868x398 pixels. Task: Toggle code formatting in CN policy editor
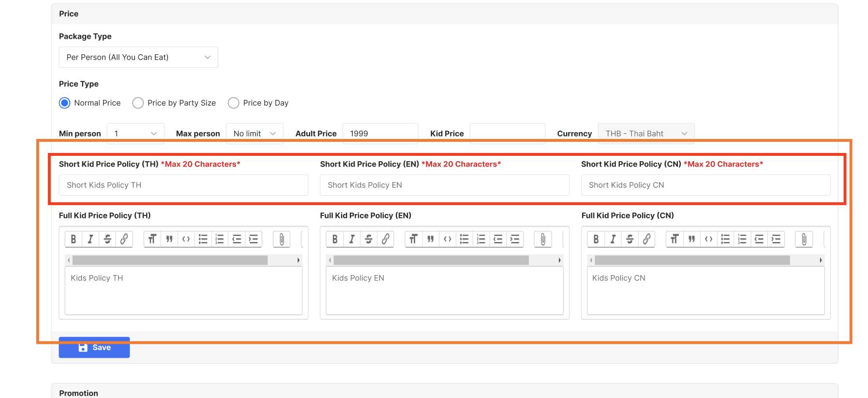point(708,239)
